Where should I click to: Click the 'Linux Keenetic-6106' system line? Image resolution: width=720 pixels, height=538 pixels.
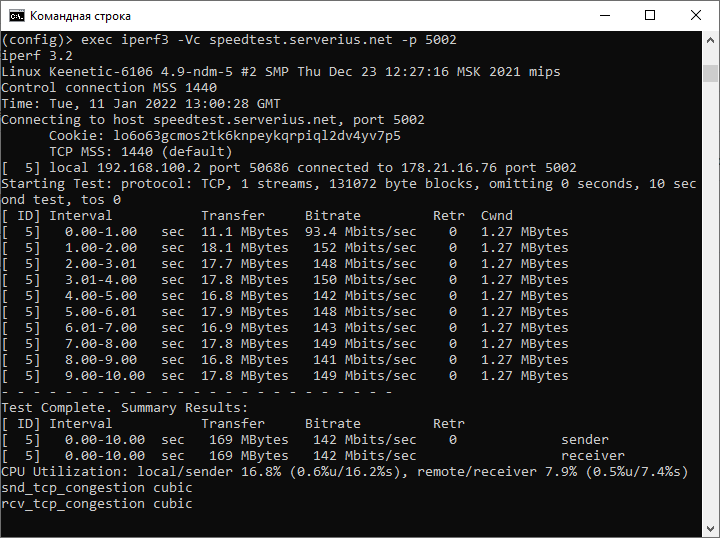(281, 72)
